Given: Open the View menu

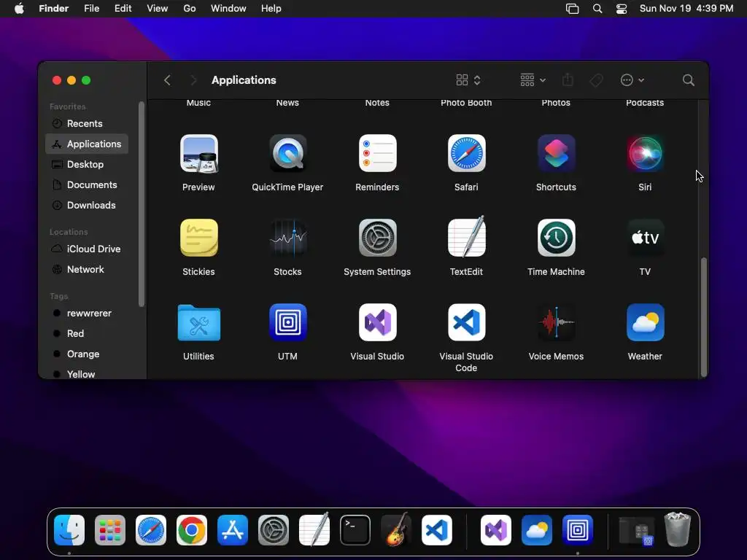Looking at the screenshot, I should click(158, 9).
